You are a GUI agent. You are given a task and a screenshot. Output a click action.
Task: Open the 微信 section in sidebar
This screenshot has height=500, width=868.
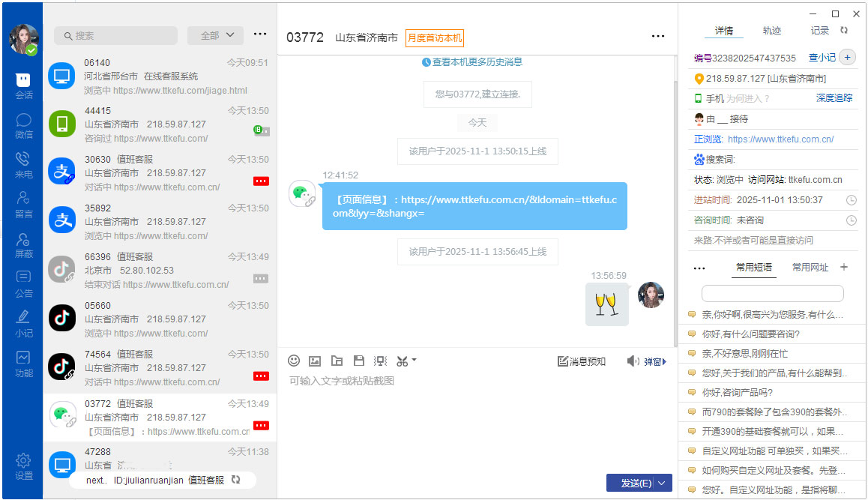23,125
